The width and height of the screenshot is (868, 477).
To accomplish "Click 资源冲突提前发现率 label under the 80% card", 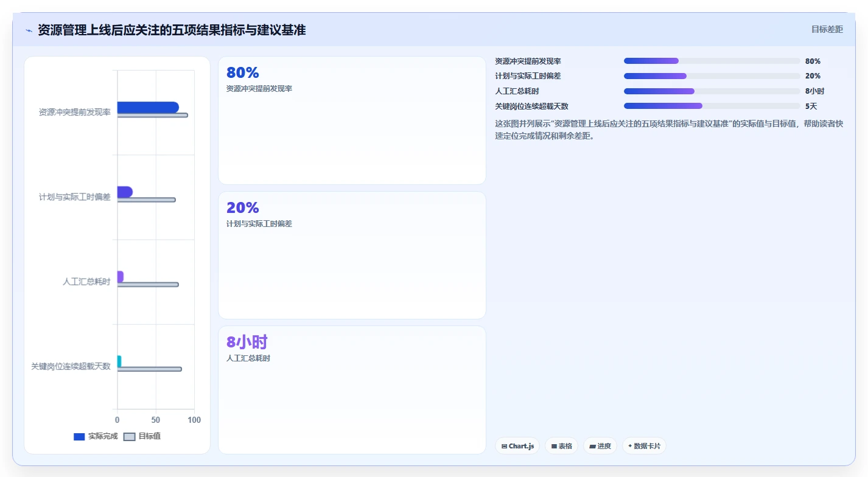I will (259, 89).
